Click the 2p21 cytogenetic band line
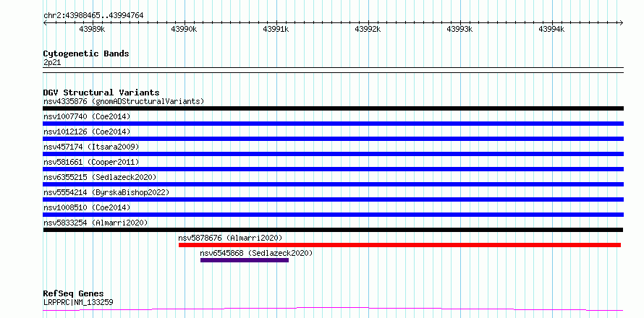This screenshot has height=318, width=644. (x=333, y=70)
